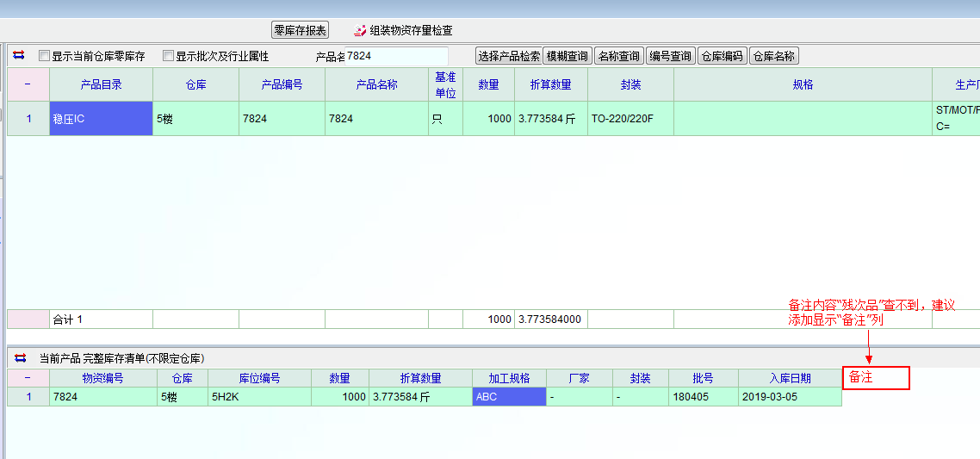The image size is (980, 459).
Task: Sort by the 产品目录 column header
Action: point(101,84)
